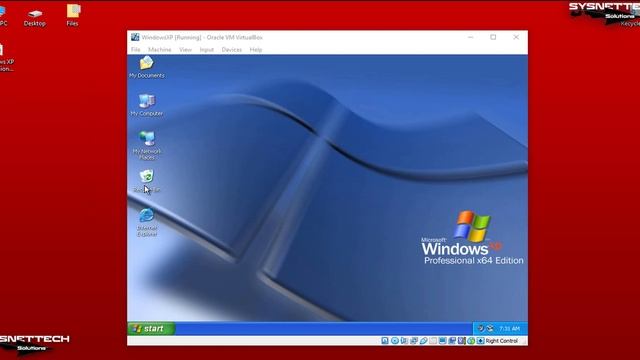Select the Desktop icon on host desktop
The width and height of the screenshot is (640, 360).
point(35,18)
